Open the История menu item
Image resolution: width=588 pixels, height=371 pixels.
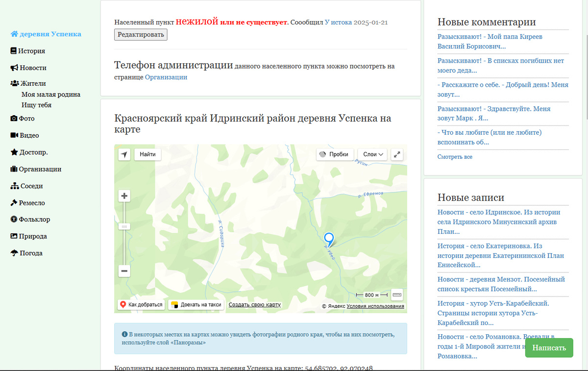31,51
